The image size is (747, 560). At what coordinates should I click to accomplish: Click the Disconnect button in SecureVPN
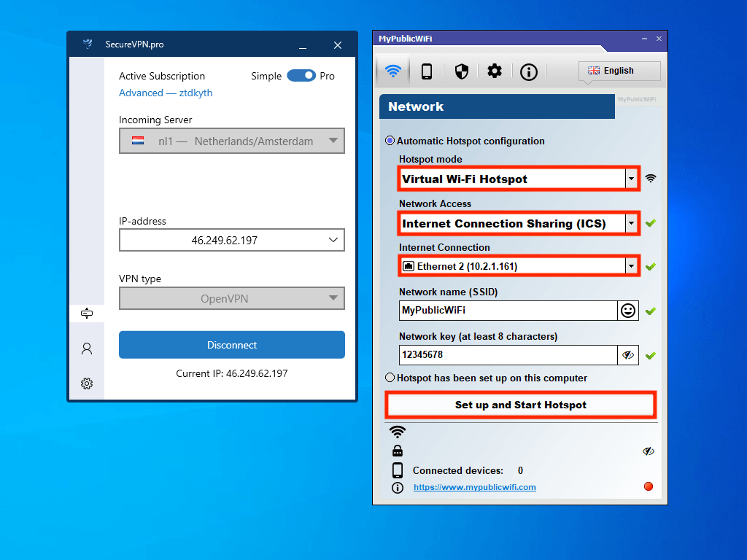tap(231, 345)
